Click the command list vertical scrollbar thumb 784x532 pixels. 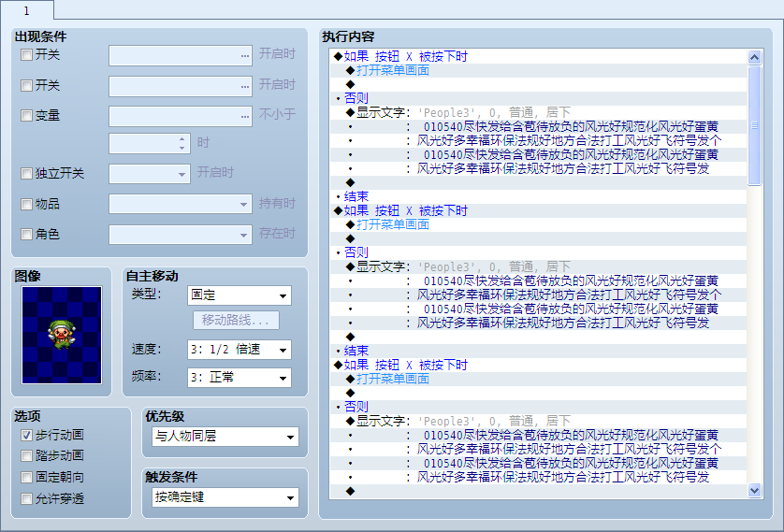754,125
